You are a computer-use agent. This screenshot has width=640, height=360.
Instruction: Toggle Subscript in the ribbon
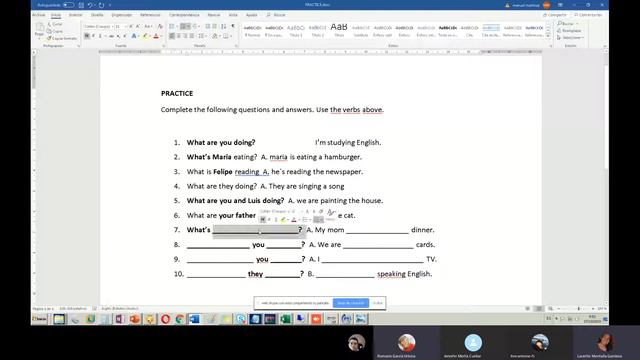pos(118,36)
